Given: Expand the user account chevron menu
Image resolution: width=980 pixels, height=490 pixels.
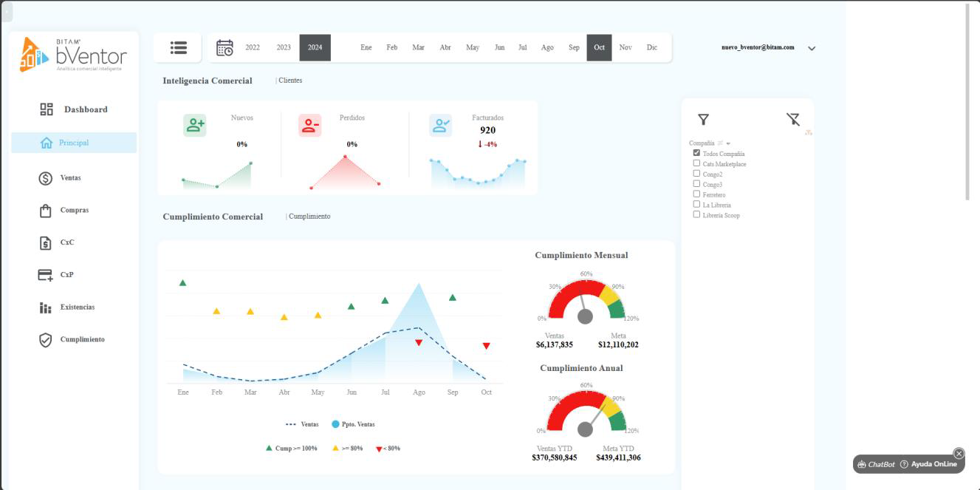Looking at the screenshot, I should point(812,49).
